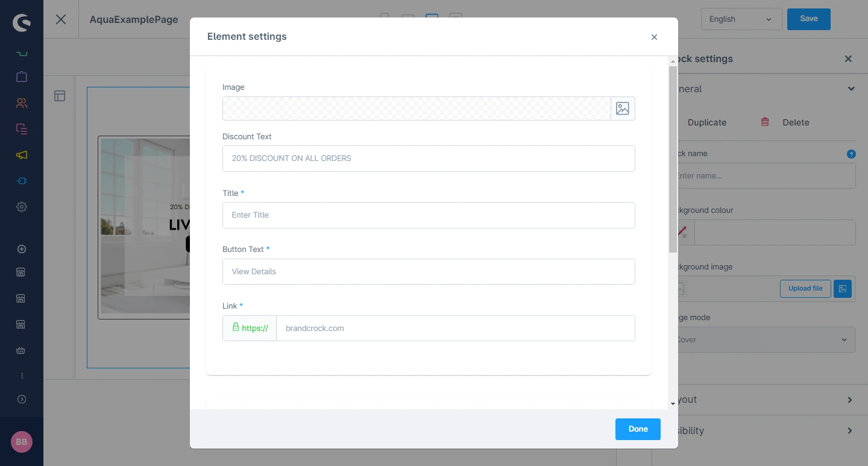Viewport: 868px width, 466px height.
Task: Open the background colour swatch
Action: (684, 232)
